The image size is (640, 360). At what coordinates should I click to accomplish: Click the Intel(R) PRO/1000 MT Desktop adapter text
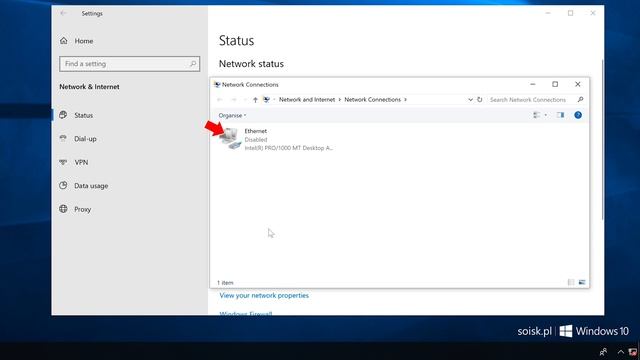coord(289,148)
